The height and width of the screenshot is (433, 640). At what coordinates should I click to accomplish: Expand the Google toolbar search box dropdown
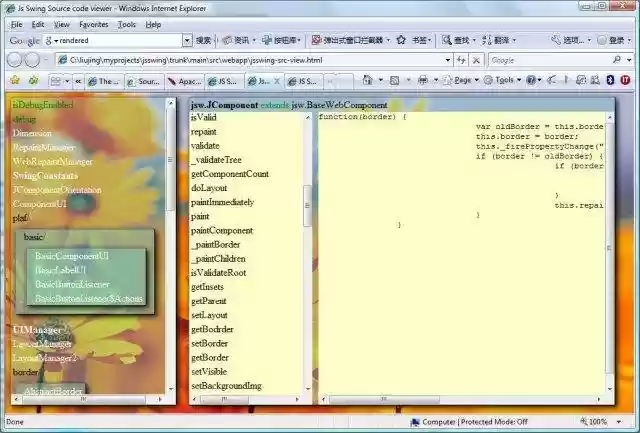click(x=187, y=40)
